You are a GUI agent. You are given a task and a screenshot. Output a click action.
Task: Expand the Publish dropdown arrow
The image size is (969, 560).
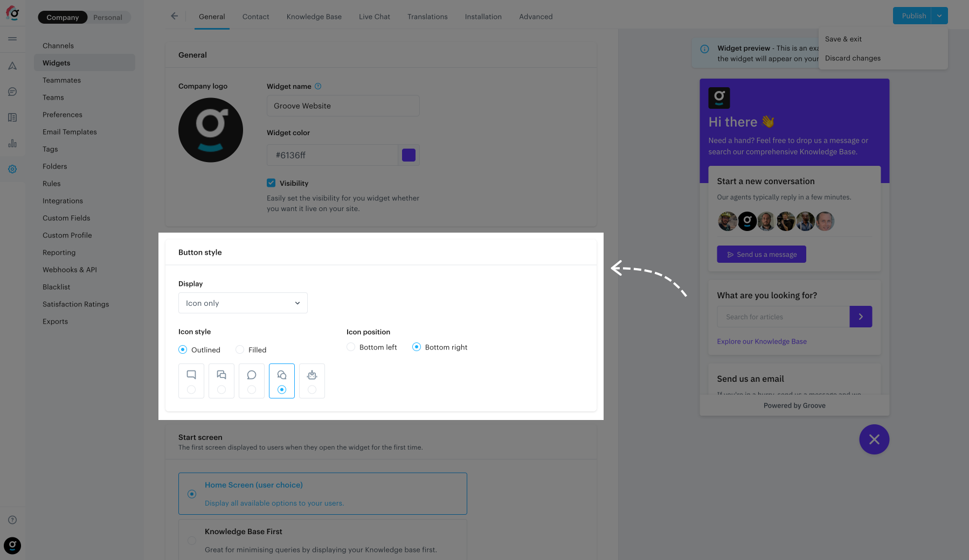point(939,16)
